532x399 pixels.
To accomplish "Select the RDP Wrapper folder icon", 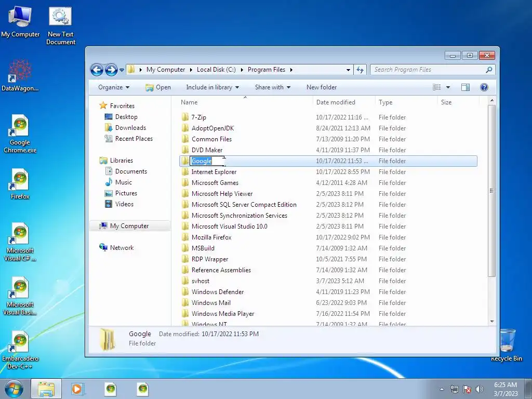I will [185, 259].
